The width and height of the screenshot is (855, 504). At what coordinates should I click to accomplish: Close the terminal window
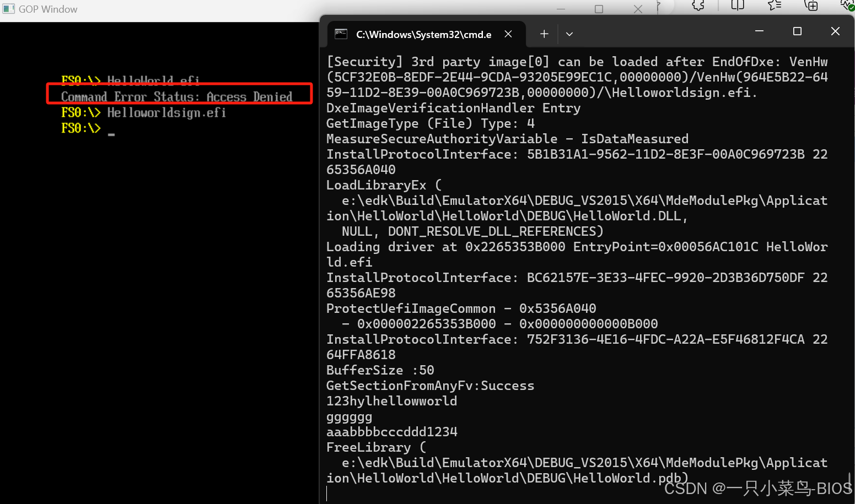[835, 31]
